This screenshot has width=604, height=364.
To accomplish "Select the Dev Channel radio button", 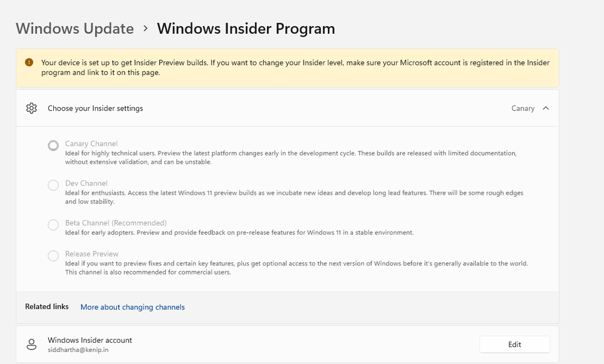I will (x=53, y=185).
